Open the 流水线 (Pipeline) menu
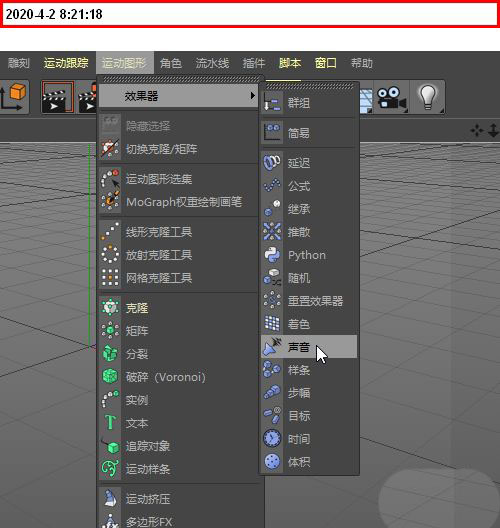This screenshot has height=528, width=500. tap(212, 63)
